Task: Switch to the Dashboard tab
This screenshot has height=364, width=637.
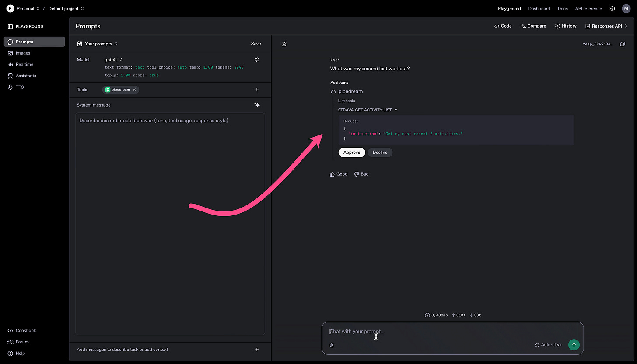Action: pos(539,9)
